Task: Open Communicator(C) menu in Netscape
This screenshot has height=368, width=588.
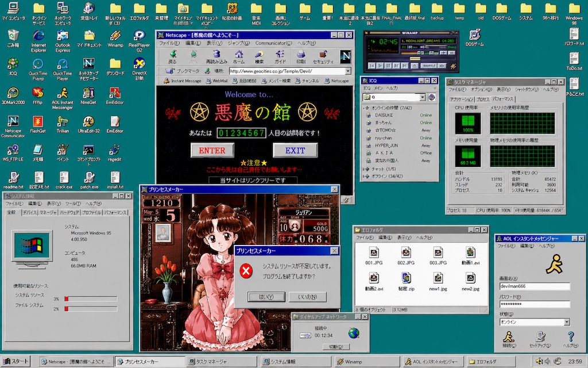Action: tap(273, 43)
